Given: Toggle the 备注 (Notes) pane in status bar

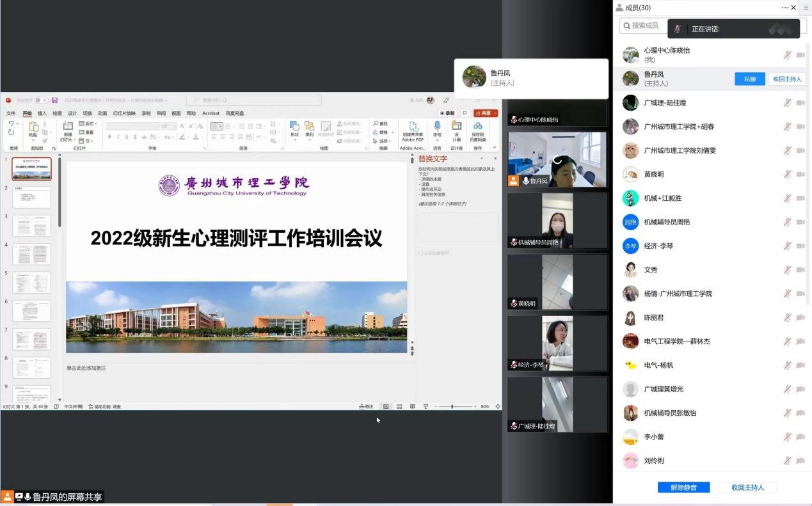Looking at the screenshot, I should pyautogui.click(x=366, y=407).
